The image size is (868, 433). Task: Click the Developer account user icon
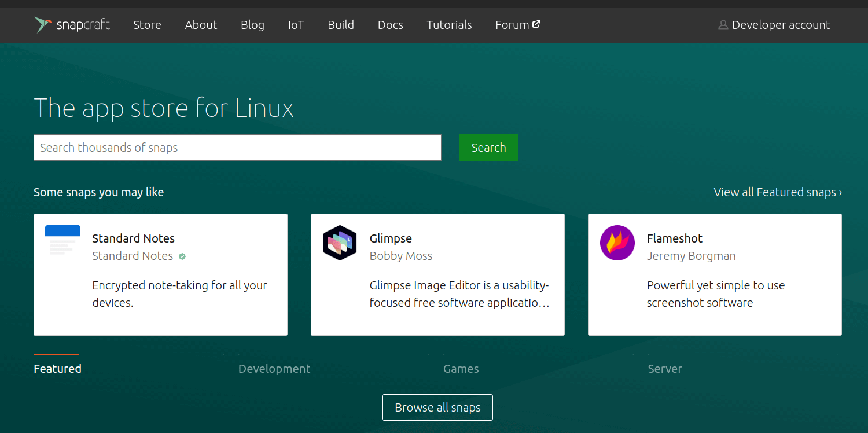coord(723,25)
